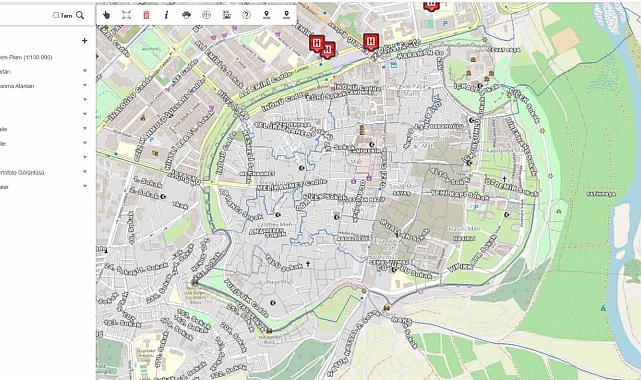Click the TELGRAFHANE street label
This screenshot has height=380, width=641.
(x=286, y=129)
